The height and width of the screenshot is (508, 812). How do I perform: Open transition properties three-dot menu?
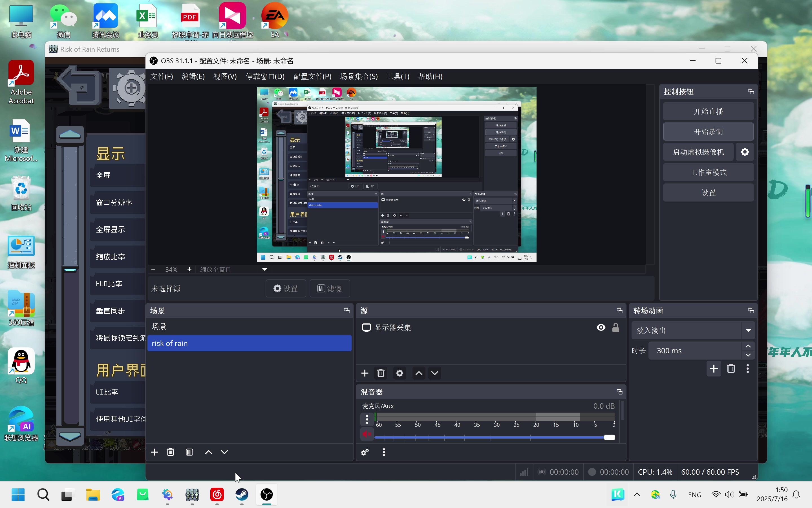click(x=748, y=369)
